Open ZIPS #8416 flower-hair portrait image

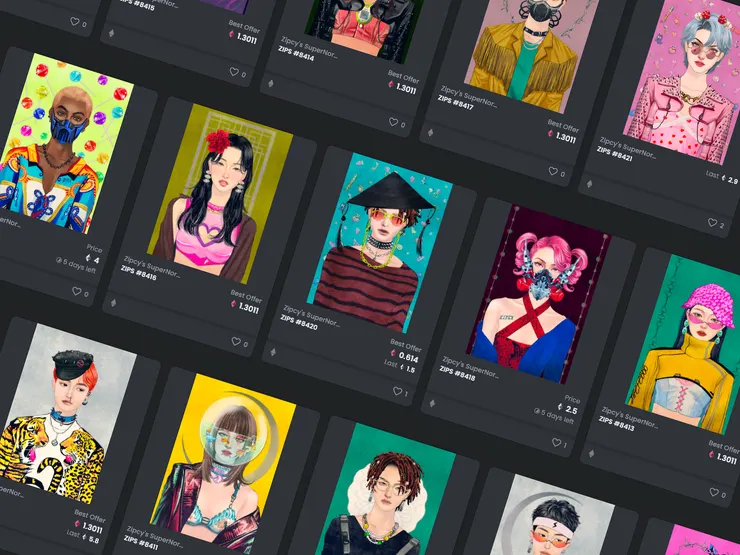pos(220,193)
